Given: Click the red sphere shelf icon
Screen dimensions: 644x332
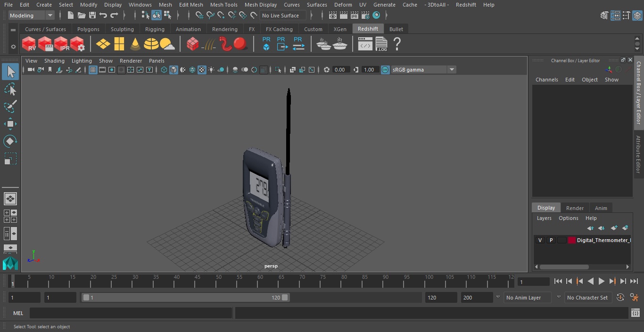Looking at the screenshot, I should point(240,44).
